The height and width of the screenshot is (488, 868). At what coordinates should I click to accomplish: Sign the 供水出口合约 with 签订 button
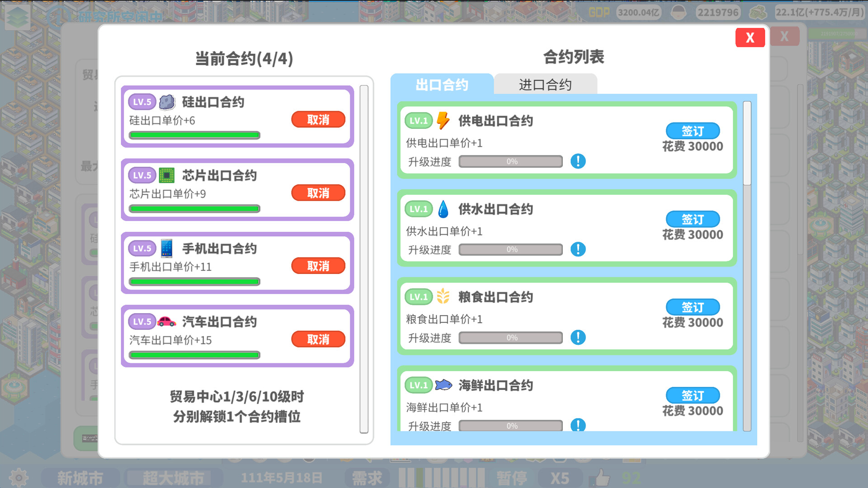click(692, 219)
